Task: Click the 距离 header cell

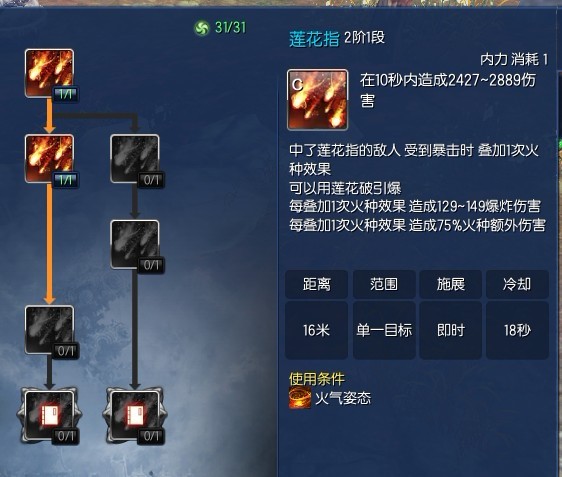Action: pyautogui.click(x=316, y=285)
